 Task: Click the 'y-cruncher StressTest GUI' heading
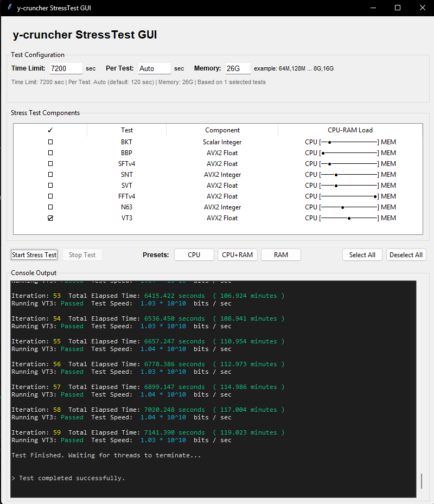[x=85, y=35]
